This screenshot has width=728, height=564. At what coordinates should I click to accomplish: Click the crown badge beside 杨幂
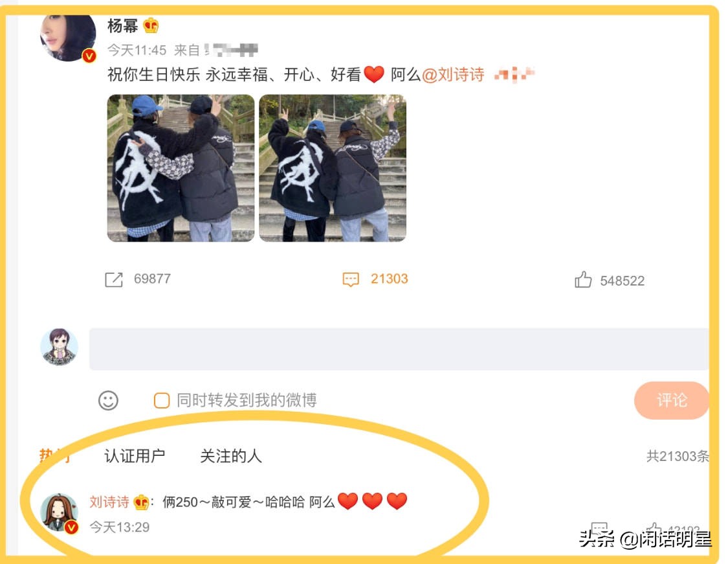[x=151, y=25]
